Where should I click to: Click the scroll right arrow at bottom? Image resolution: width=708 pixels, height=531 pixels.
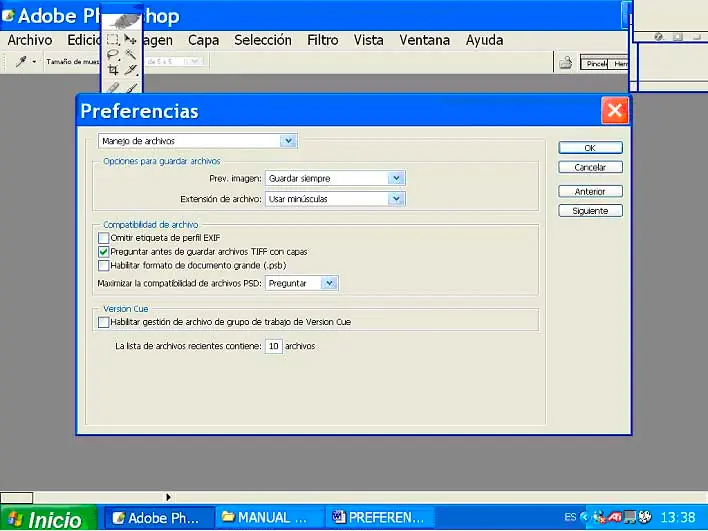click(168, 497)
